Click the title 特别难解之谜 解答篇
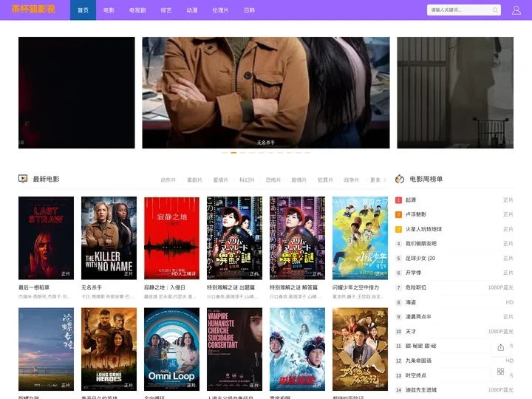Screen dimensions: 532x399 pos(293,287)
